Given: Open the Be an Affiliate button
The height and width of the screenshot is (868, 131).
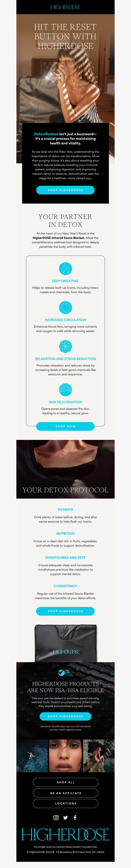Looking at the screenshot, I should (x=65, y=793).
